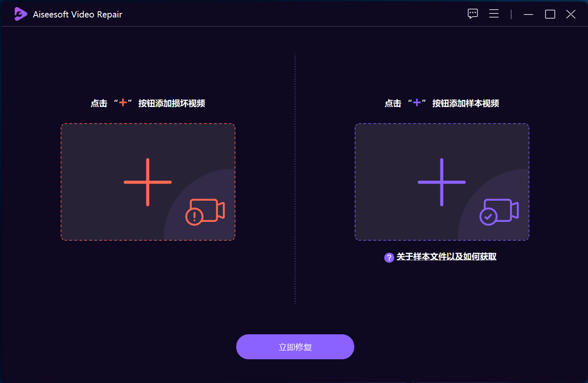
Task: Open the feedback chat bubble icon
Action: pos(473,14)
